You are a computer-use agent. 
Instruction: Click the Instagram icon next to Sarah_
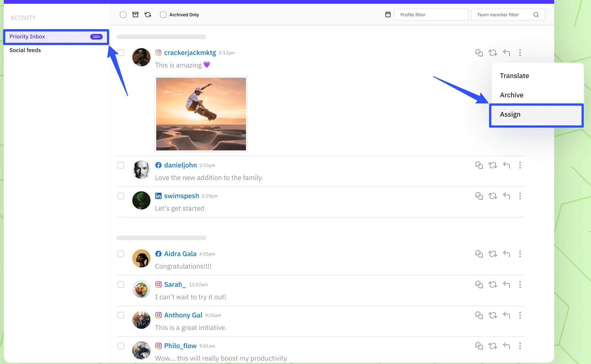coord(158,284)
